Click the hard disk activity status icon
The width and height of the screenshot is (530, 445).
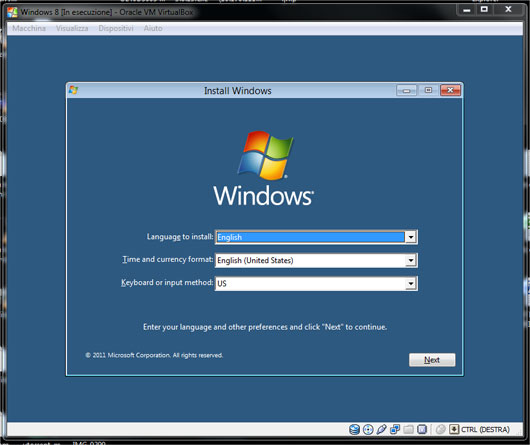pos(354,429)
